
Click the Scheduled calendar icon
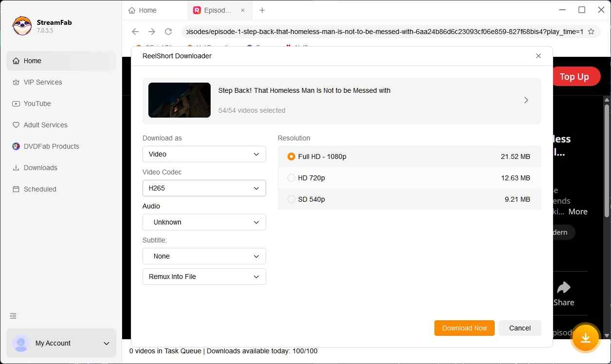pos(16,189)
